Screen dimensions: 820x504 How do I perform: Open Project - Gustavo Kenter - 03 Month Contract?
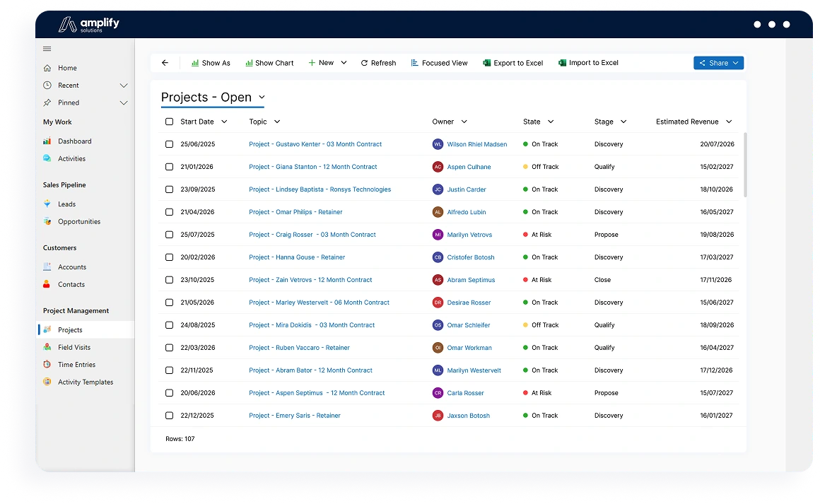(x=315, y=144)
